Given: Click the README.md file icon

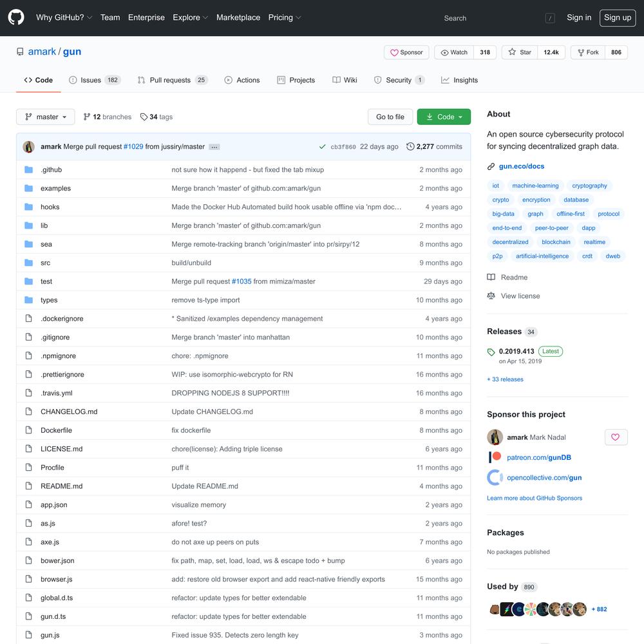Looking at the screenshot, I should (29, 486).
